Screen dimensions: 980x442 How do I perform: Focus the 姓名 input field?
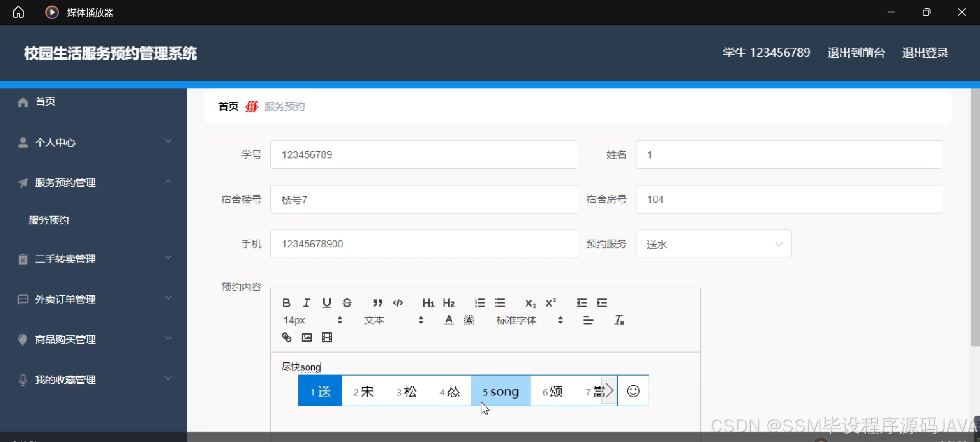tap(789, 155)
